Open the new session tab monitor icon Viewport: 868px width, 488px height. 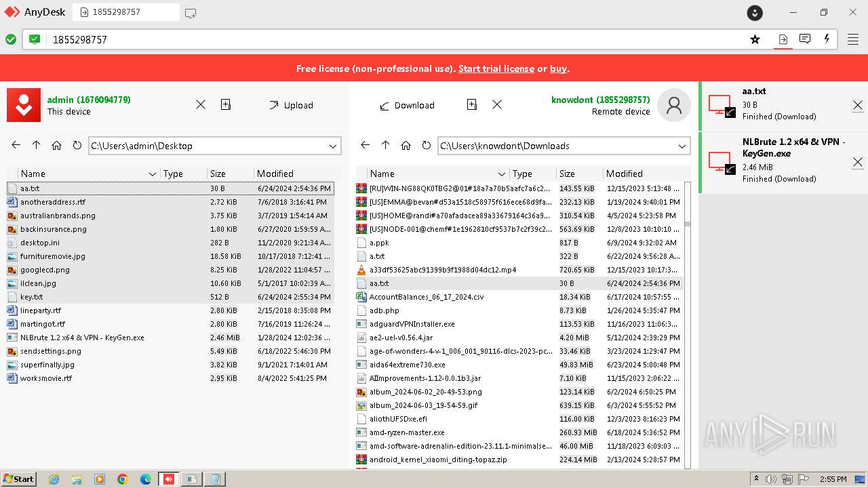(x=191, y=12)
